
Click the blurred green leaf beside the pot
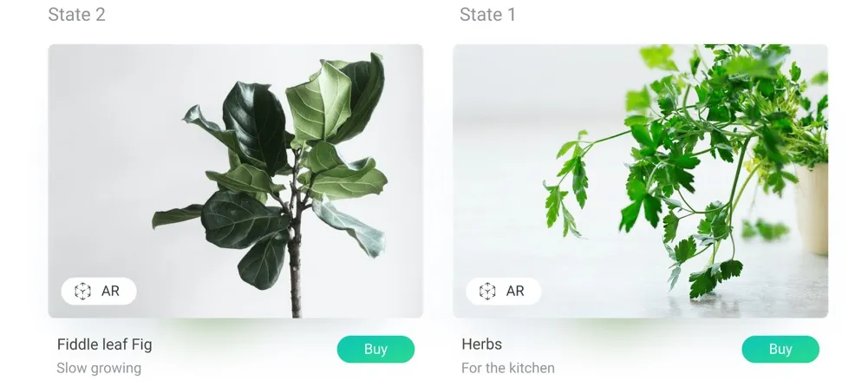765,229
